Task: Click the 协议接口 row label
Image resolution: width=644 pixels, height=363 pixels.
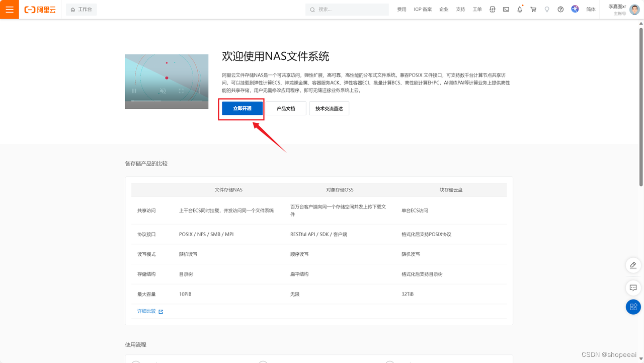Action: [146, 235]
